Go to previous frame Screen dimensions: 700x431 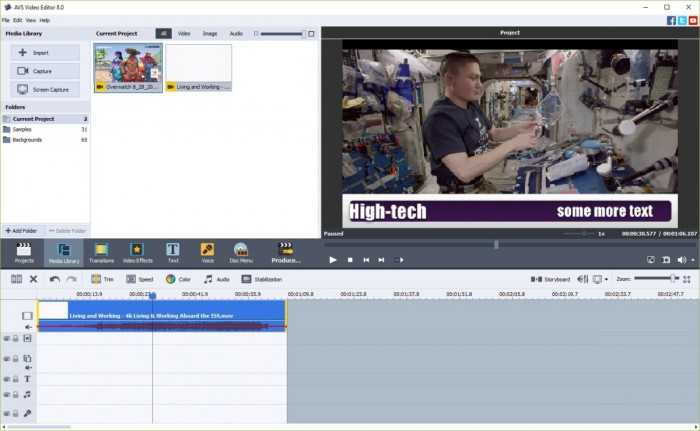point(366,259)
